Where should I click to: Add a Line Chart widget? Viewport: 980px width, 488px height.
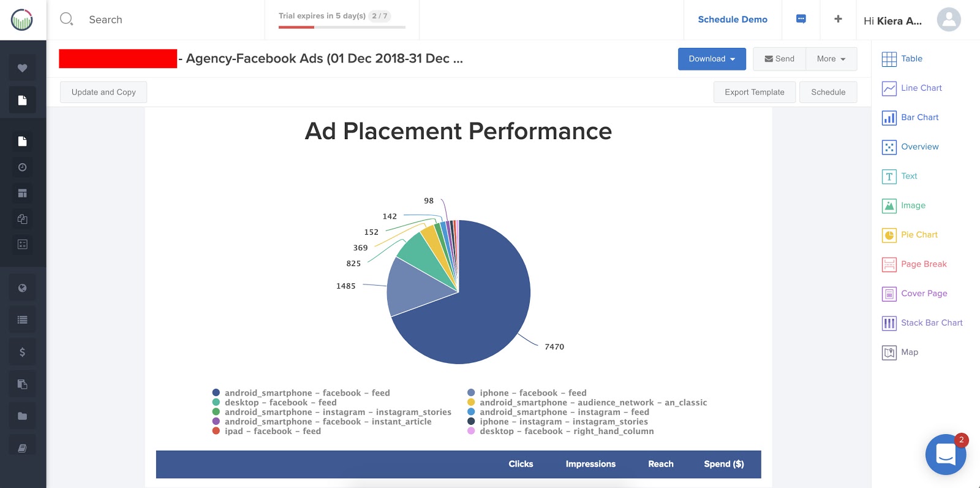coord(911,88)
